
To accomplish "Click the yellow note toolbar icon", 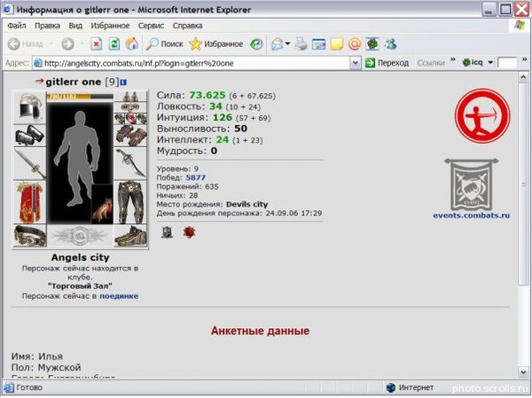I will click(337, 44).
